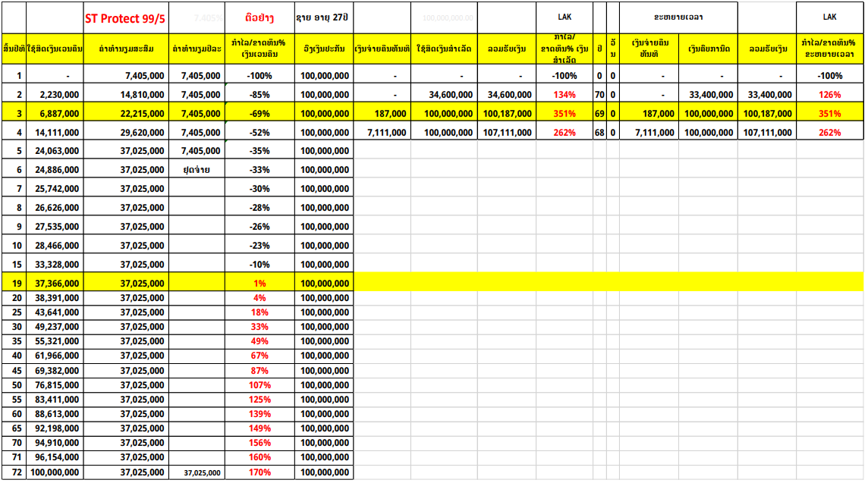868x483 pixels.
Task: Click the -85% percentage cell
Action: 259,95
